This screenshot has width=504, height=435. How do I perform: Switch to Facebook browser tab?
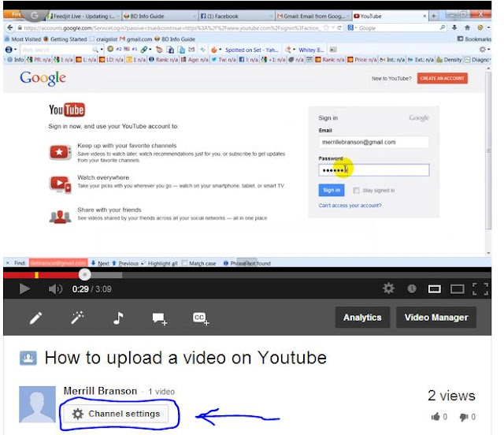point(235,16)
